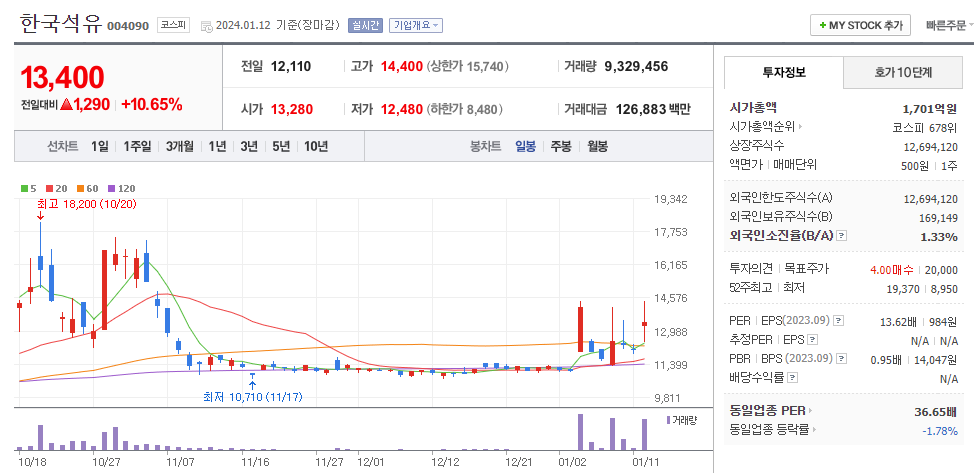The image size is (977, 473).
Task: Click the 거래량 value 9,329,456
Action: click(636, 66)
